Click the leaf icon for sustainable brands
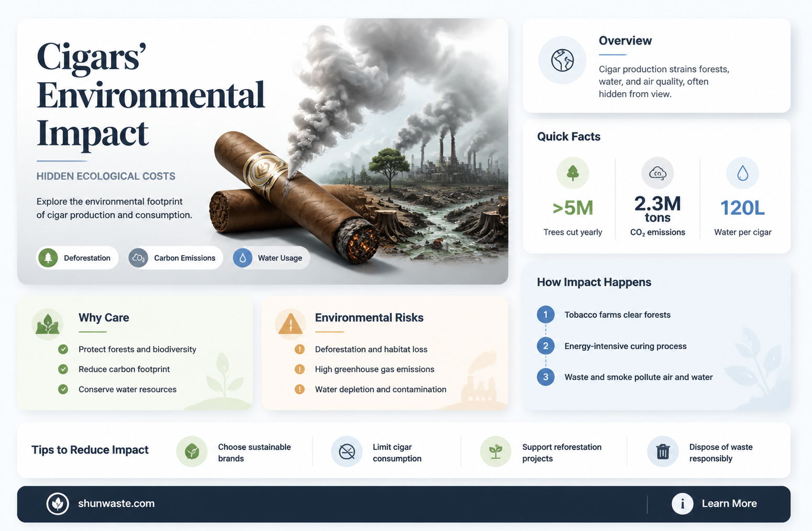Screen dimensions: 812x531 [x=192, y=451]
